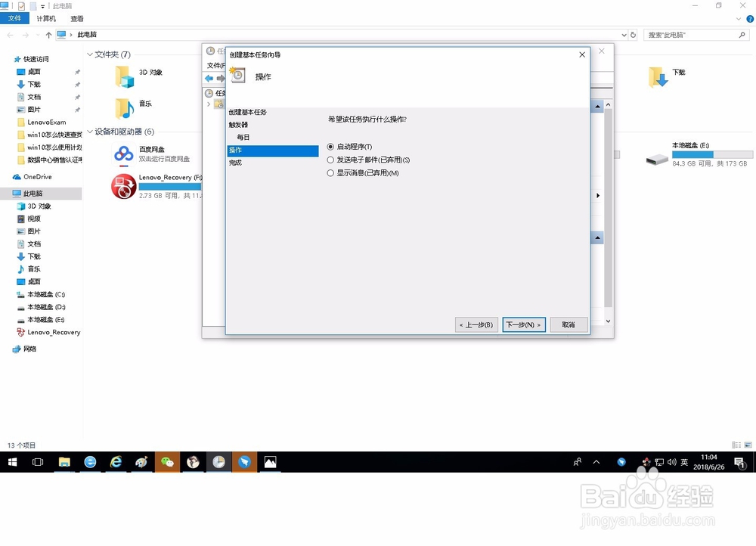756x546 pixels.
Task: Open the action center notifications icon
Action: [x=739, y=463]
